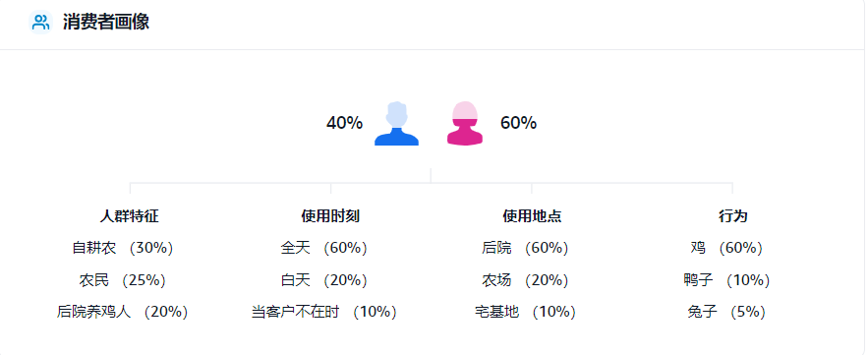This screenshot has height=355, width=868.
Task: Select the 兔子 (5%) behavior entry
Action: 726,312
